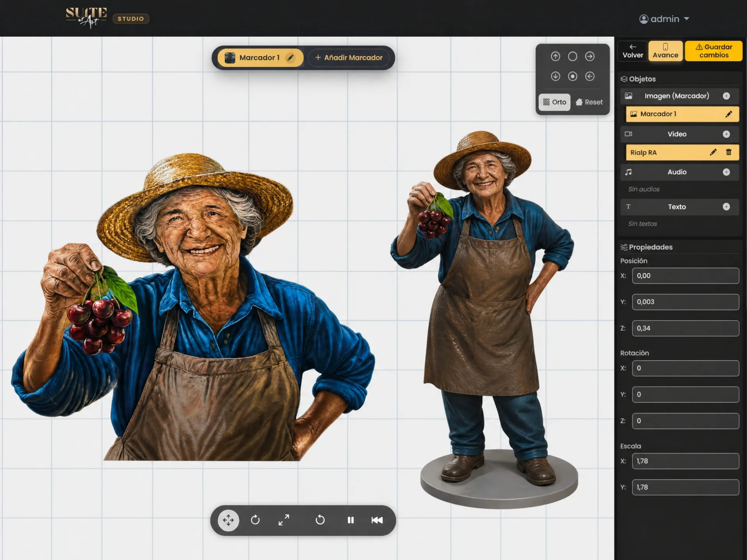
Task: Click the Posición Z field showing 0,34
Action: pos(685,328)
